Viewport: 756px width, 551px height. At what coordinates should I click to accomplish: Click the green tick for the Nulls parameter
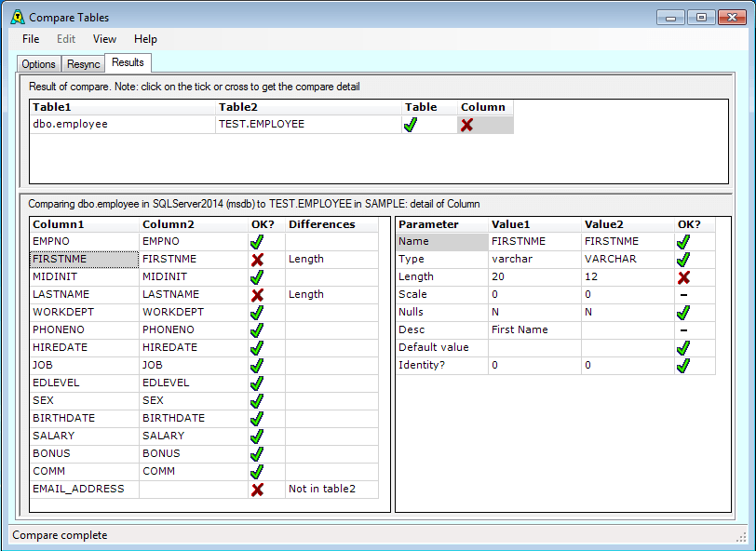(683, 313)
